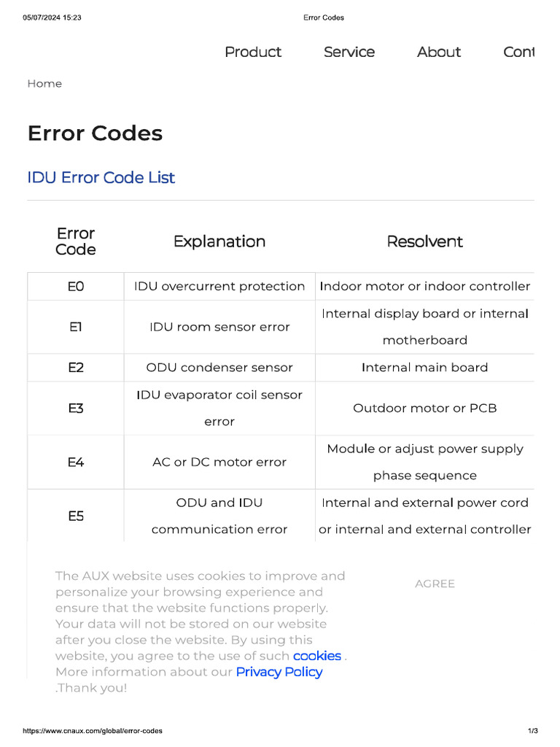560x747 pixels.
Task: Click the 'ODU condenser sensor' explanation cell
Action: (x=219, y=368)
